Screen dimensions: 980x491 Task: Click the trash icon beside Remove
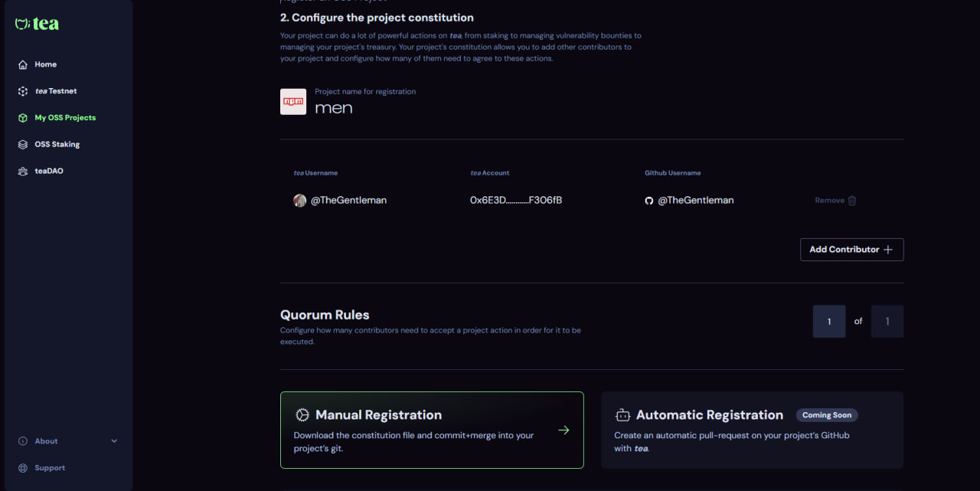[x=852, y=201]
